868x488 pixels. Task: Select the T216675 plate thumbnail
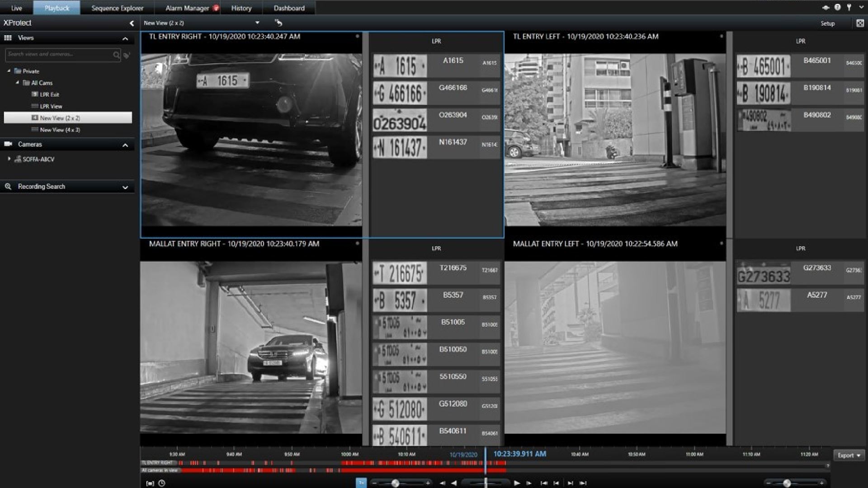coord(400,273)
